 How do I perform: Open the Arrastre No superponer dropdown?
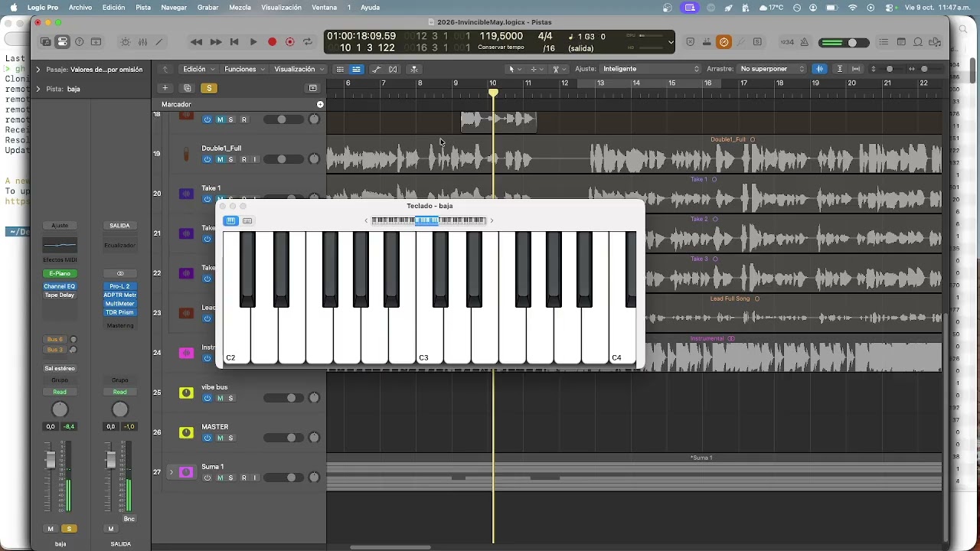773,69
